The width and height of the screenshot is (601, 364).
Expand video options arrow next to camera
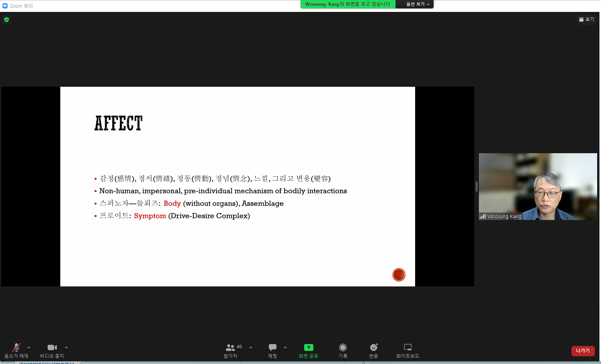point(66,347)
